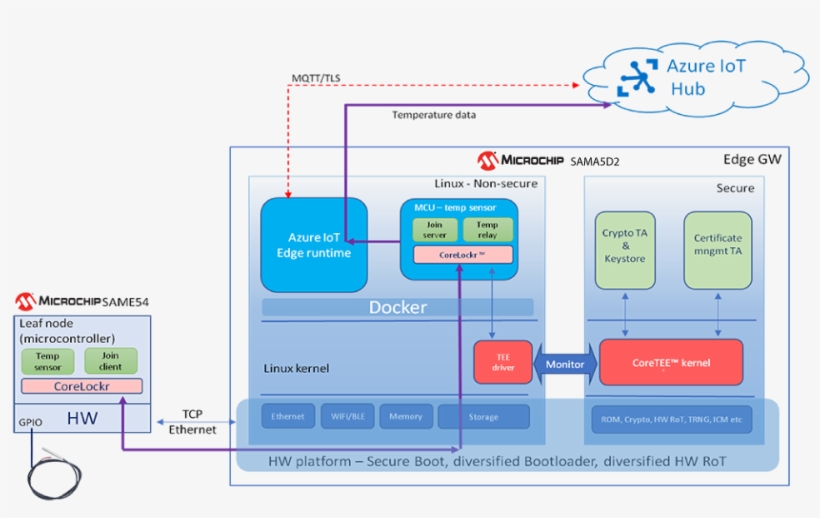Click CoreLockr box inside MCU temp sensor

pos(463,255)
